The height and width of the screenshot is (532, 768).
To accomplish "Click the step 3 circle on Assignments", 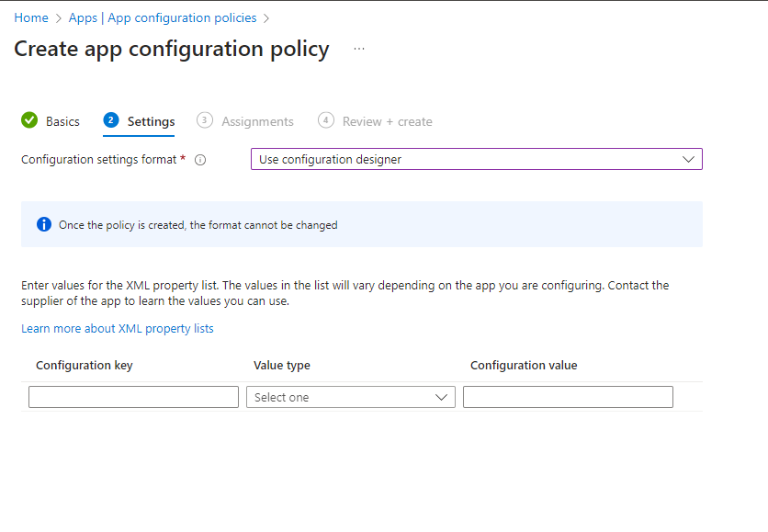I will coord(204,120).
